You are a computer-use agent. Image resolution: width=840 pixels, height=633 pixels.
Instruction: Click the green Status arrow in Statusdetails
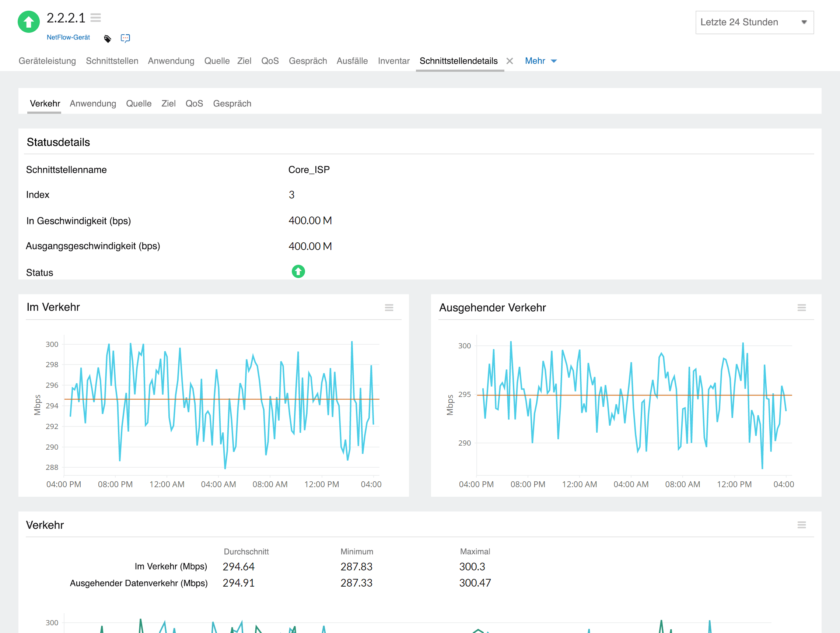point(298,272)
